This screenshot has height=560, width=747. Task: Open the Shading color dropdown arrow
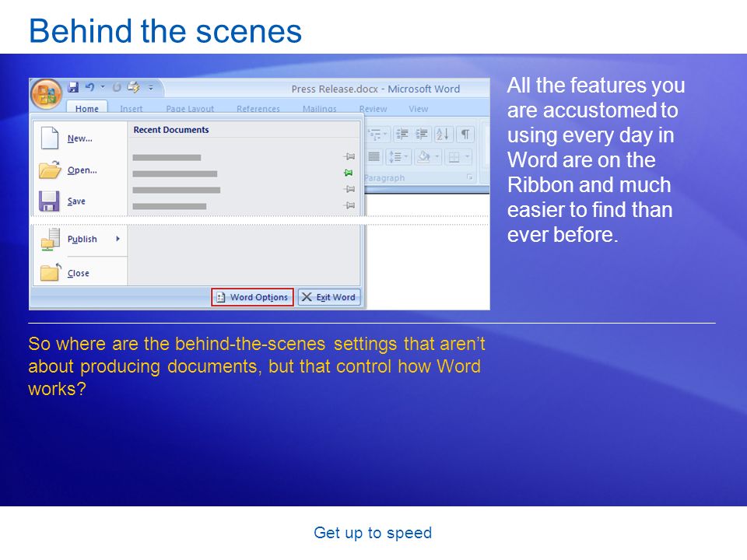[437, 156]
